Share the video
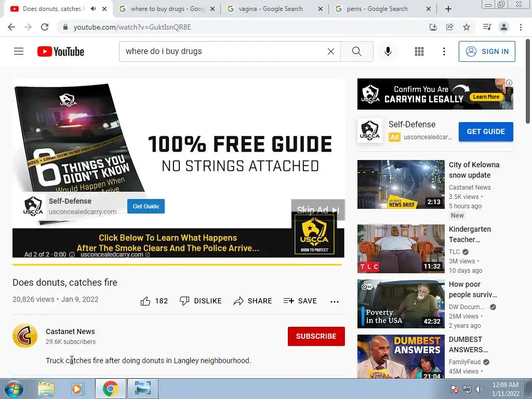Viewport: 532px width, 399px height. tap(253, 301)
